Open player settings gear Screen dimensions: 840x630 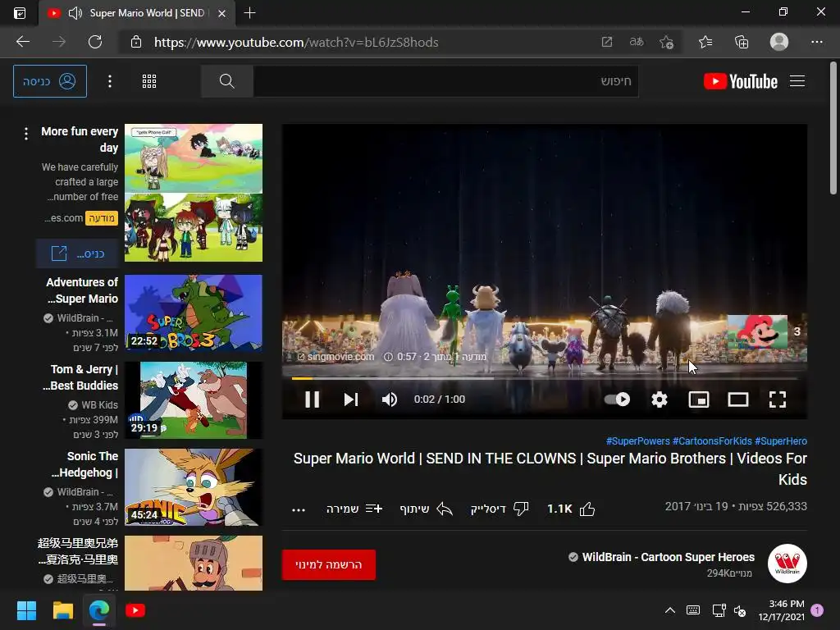point(659,399)
